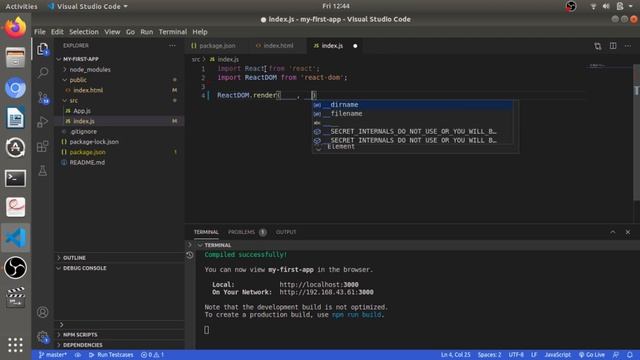Open Terminal app from the dock

[x=16, y=178]
